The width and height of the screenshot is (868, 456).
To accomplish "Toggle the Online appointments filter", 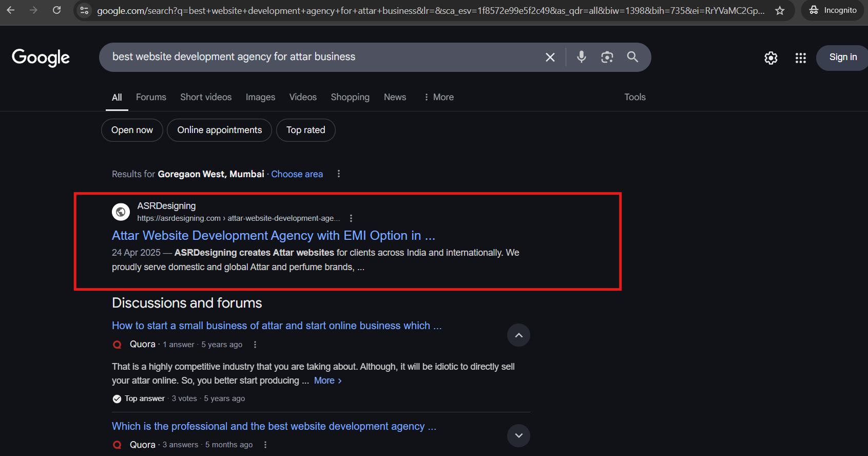I will pyautogui.click(x=219, y=130).
